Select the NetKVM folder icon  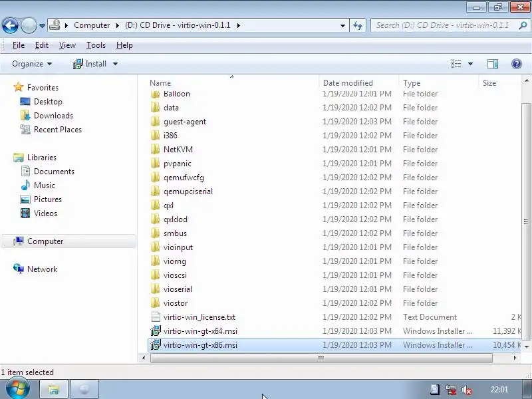pos(156,149)
